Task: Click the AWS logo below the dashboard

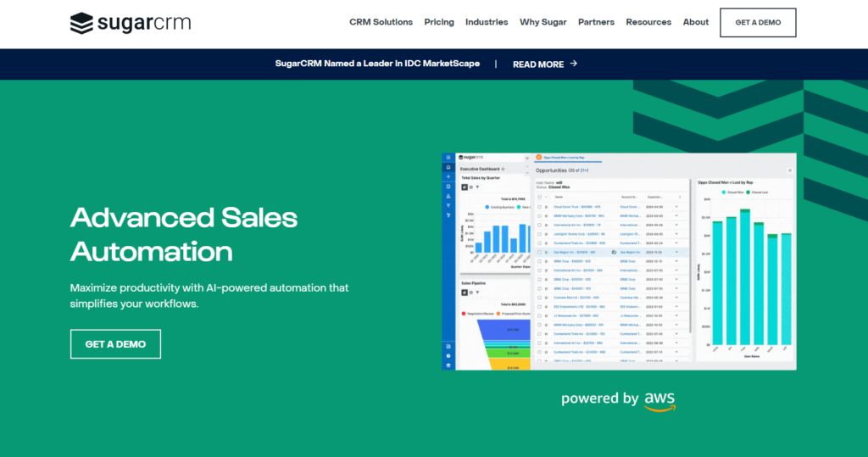Action: 659,399
